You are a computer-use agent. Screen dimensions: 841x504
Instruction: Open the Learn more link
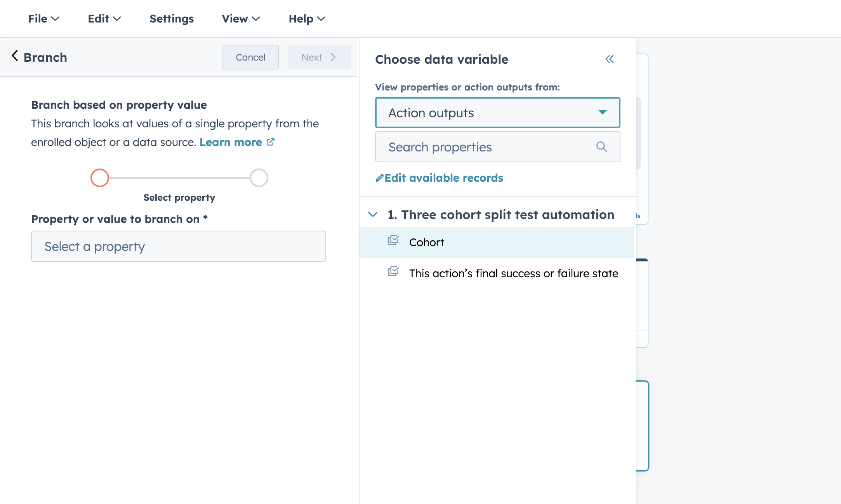pos(231,142)
